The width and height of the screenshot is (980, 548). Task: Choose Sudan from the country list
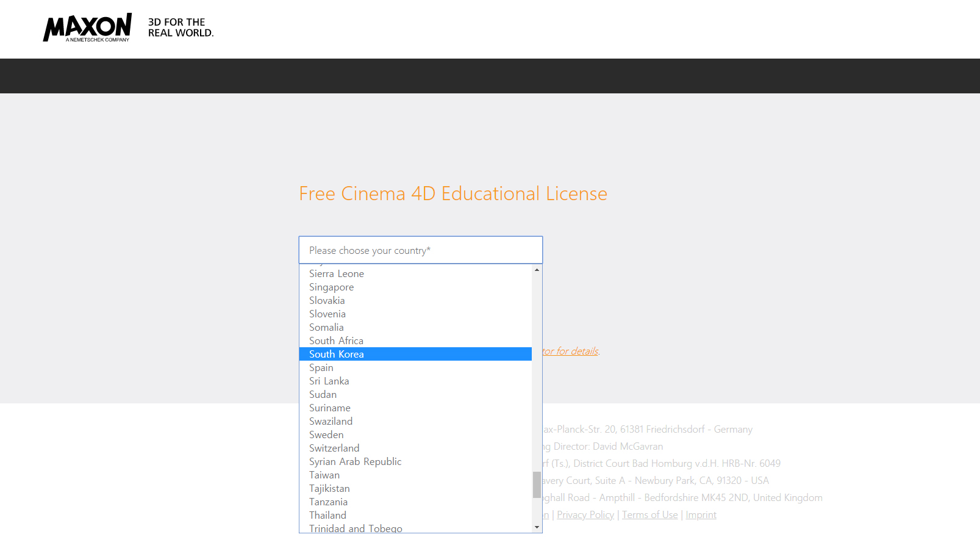(x=415, y=394)
